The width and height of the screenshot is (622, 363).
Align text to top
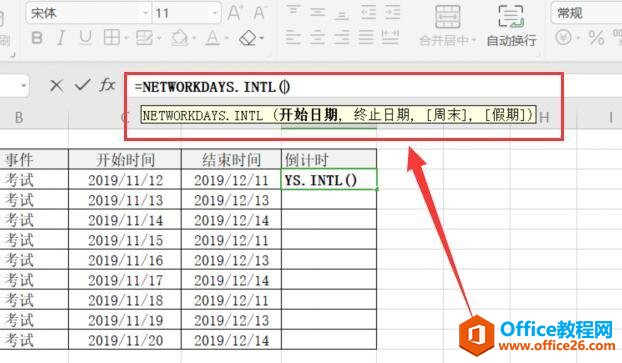coord(293,11)
